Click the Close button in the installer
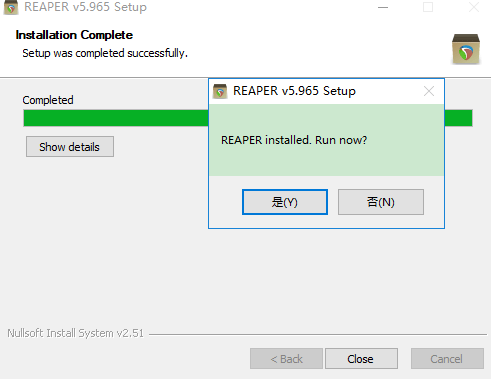 361,359
